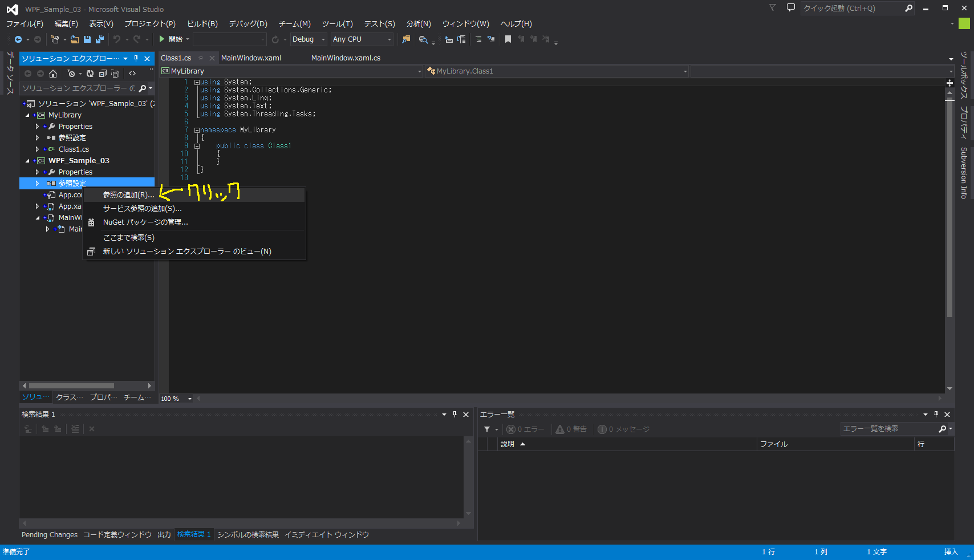Switch to 出力 bottom tab
This screenshot has height=560, width=974.
pyautogui.click(x=164, y=535)
